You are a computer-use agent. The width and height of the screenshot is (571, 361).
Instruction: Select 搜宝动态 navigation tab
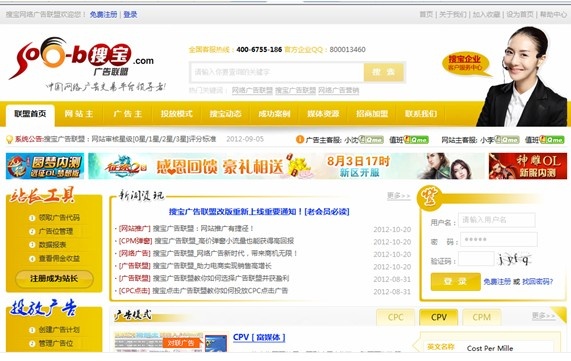(225, 114)
